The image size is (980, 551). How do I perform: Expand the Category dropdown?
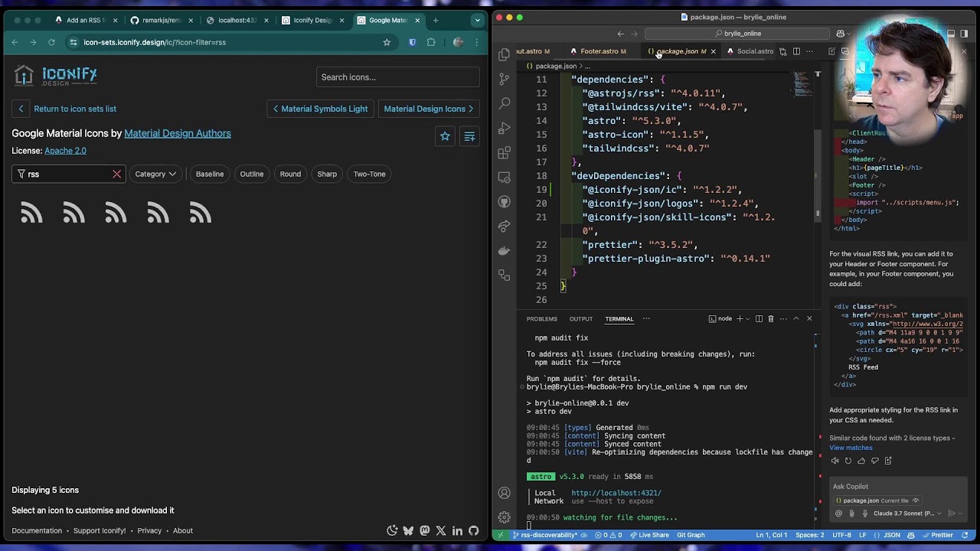[155, 174]
